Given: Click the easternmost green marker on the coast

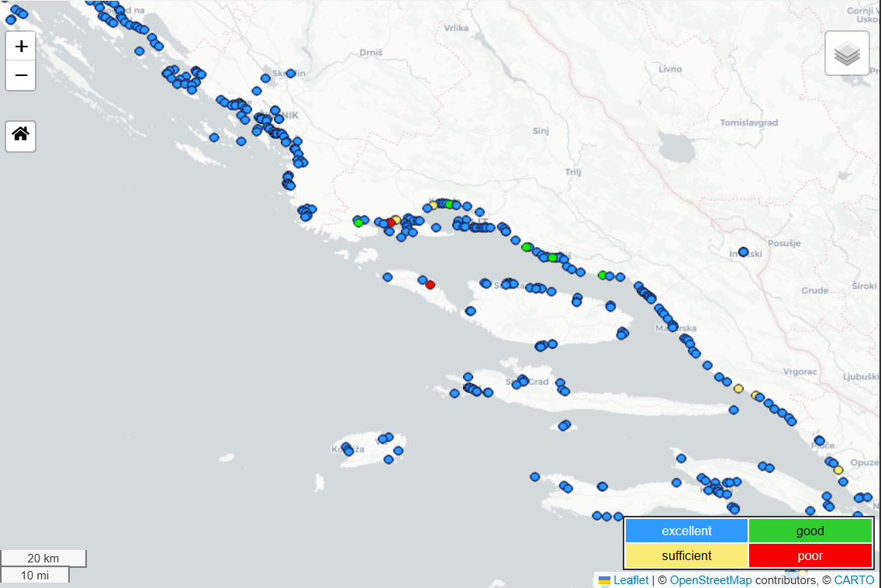Looking at the screenshot, I should click(x=603, y=275).
